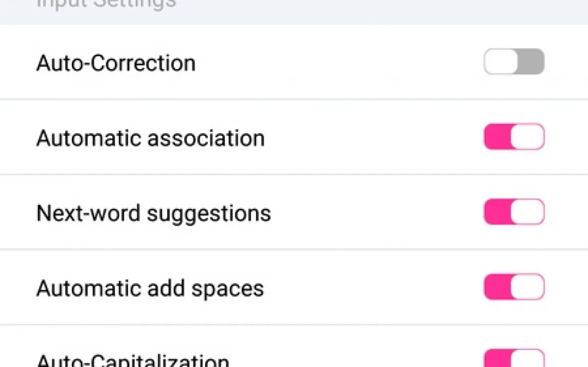The width and height of the screenshot is (588, 367).
Task: Click the Auto-Correction label text
Action: [x=116, y=64]
